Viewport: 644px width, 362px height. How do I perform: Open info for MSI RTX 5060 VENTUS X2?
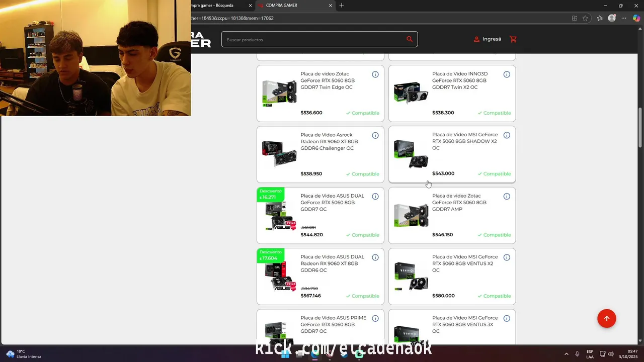pyautogui.click(x=507, y=257)
